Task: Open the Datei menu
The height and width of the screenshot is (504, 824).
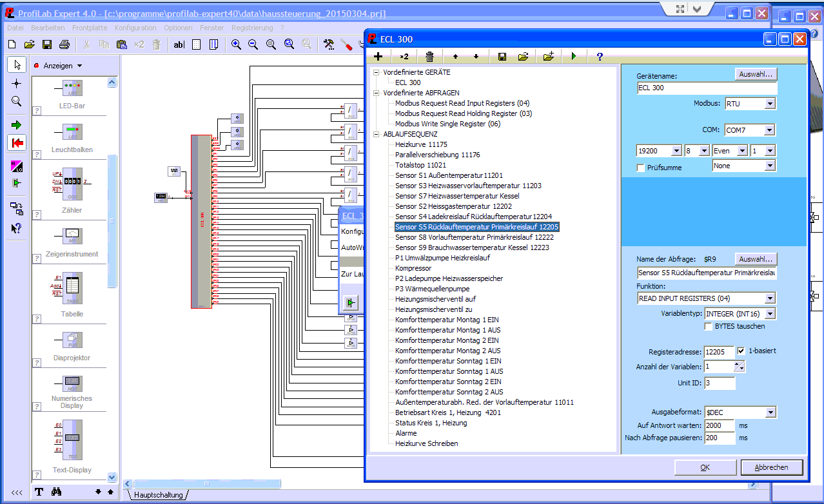Action: pyautogui.click(x=15, y=28)
